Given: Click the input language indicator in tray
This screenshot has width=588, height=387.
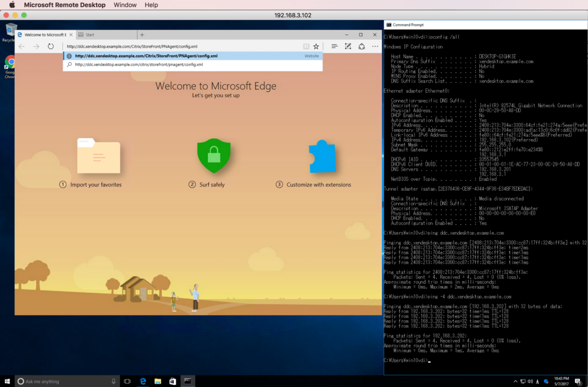Looking at the screenshot, I should 538,382.
